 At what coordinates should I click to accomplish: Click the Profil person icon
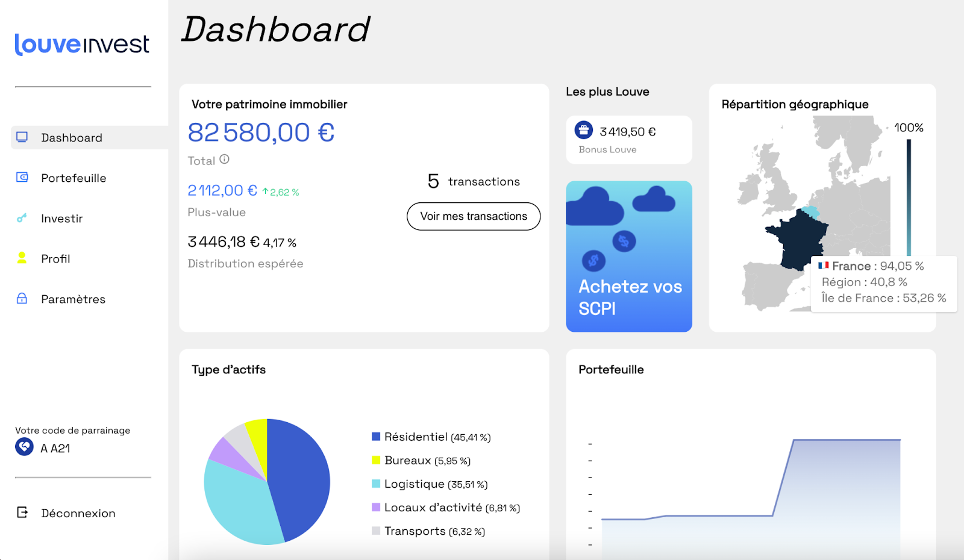[x=22, y=258]
